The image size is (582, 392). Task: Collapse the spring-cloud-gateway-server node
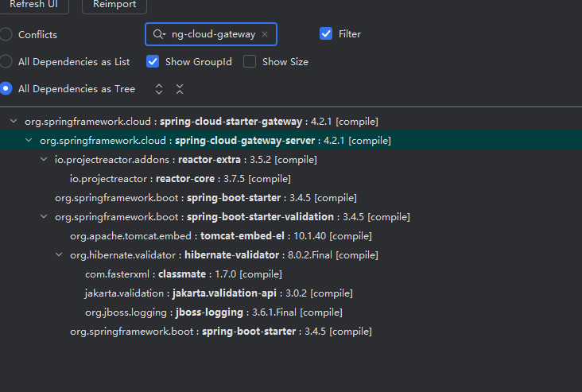pyautogui.click(x=29, y=141)
